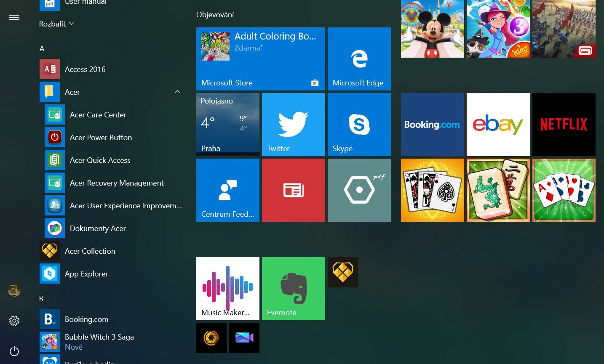This screenshot has width=604, height=364.
Task: Open Acer Power Button
Action: [x=101, y=137]
